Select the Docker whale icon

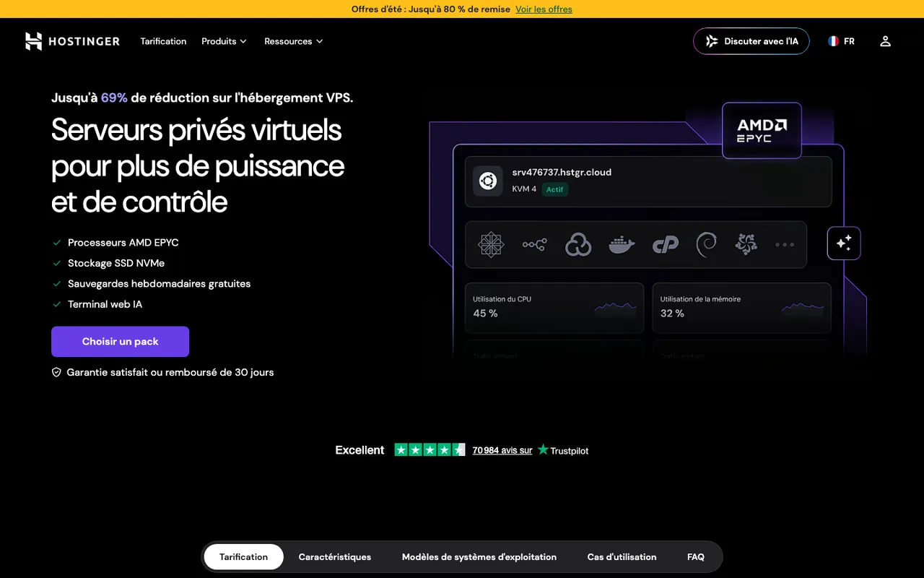click(622, 245)
